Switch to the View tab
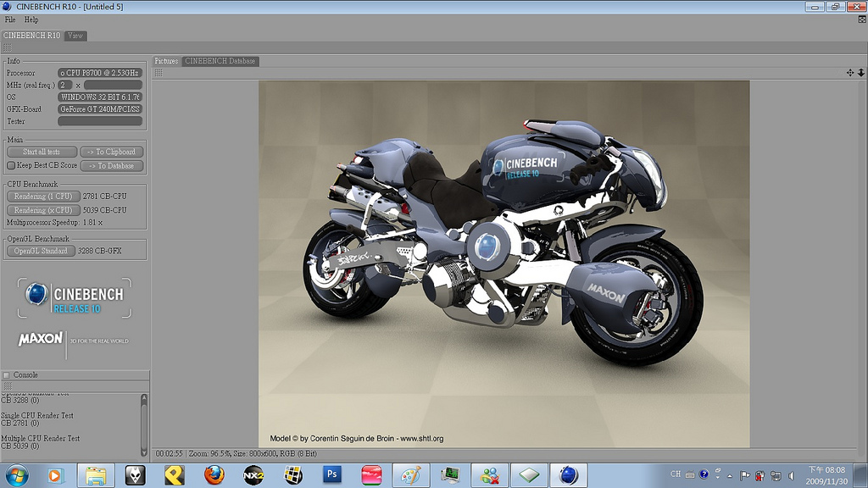Viewport: 868px width, 488px height. click(x=75, y=36)
